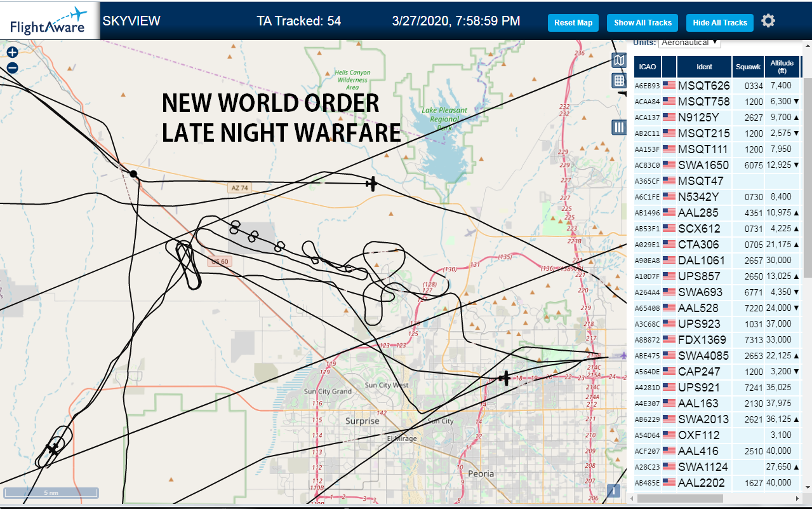Select the aircraft icon at the lower-left loop
812x509 pixels.
(x=52, y=448)
